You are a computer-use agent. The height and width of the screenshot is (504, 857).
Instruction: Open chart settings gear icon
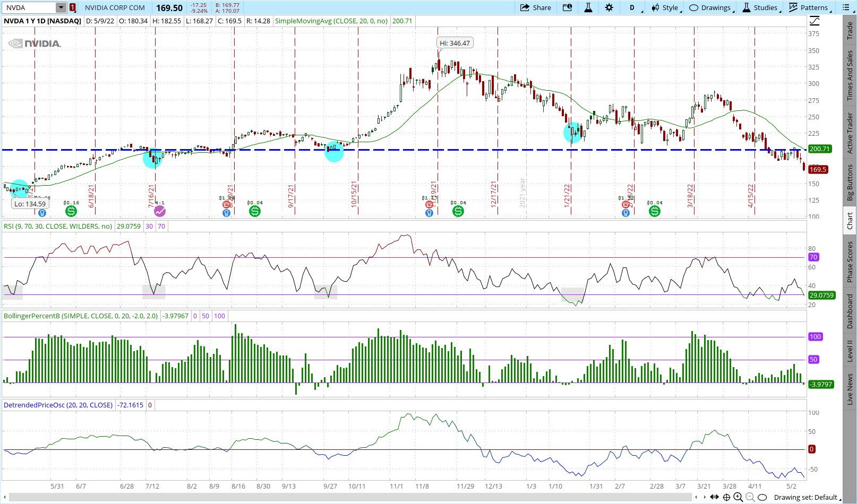609,7
